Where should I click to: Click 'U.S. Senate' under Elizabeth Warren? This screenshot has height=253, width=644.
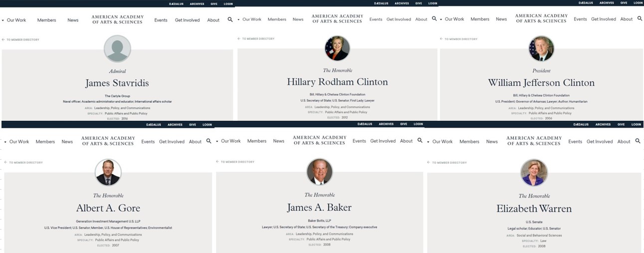click(534, 222)
